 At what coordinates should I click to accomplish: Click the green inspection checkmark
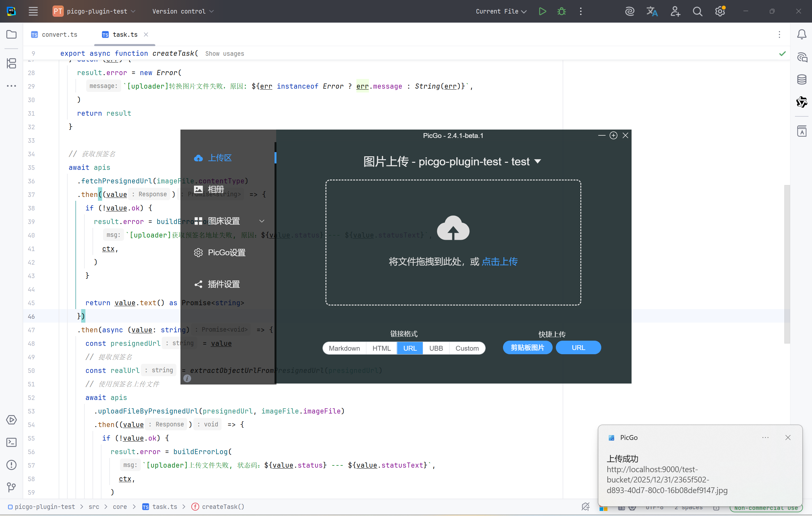tap(782, 54)
